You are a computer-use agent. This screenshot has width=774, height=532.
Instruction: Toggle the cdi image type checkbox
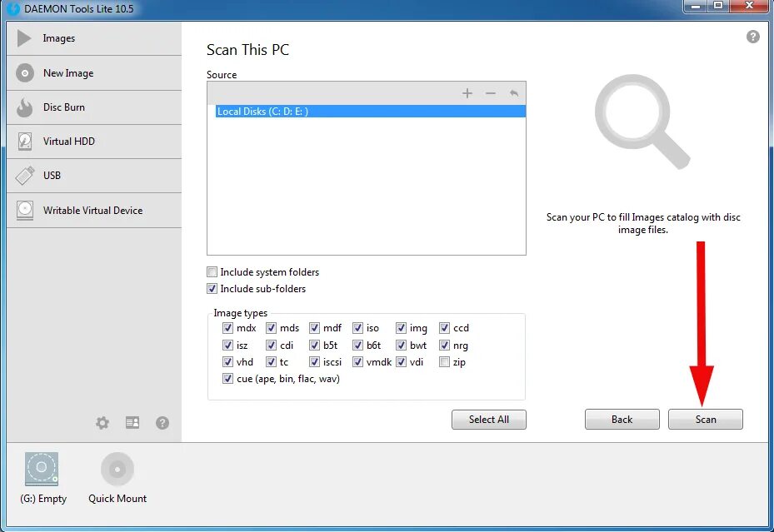pos(271,346)
